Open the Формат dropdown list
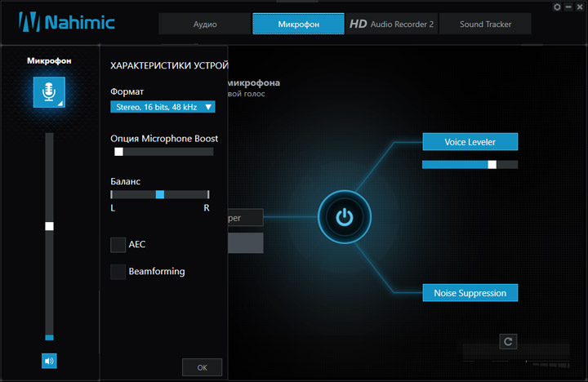 tap(163, 107)
